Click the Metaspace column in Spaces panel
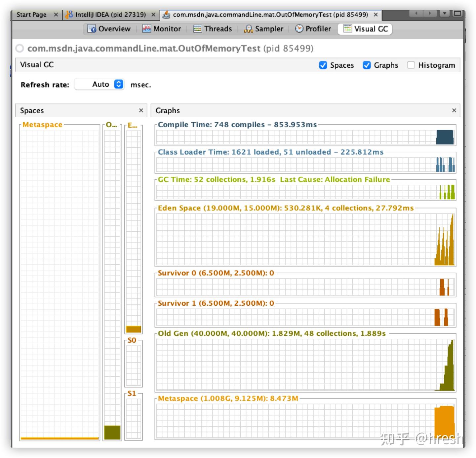476x458 pixels. pyautogui.click(x=59, y=281)
